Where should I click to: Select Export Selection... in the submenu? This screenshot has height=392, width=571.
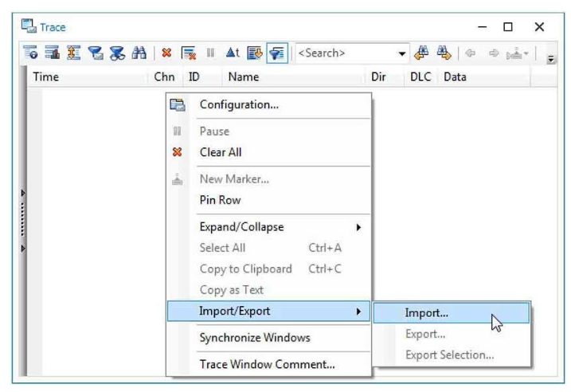452,355
